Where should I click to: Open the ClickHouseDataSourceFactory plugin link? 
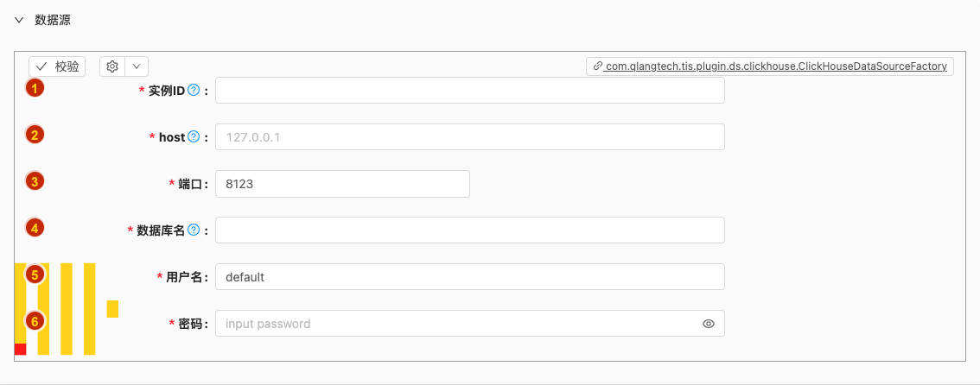pos(770,66)
